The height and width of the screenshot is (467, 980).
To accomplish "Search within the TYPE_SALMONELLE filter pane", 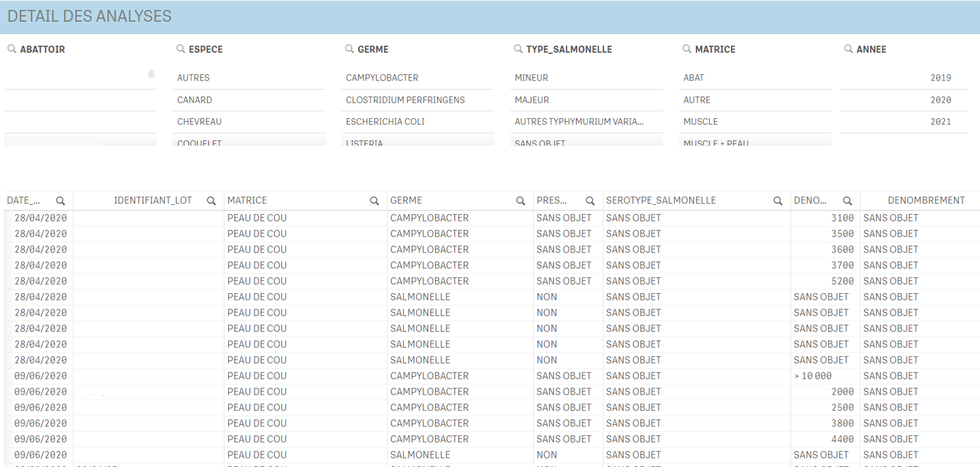I will coord(518,49).
